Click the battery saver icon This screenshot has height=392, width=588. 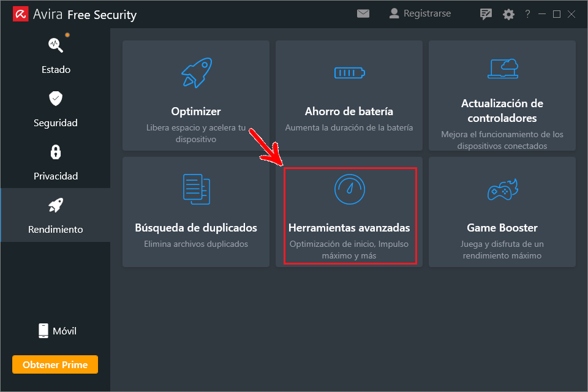pos(349,73)
